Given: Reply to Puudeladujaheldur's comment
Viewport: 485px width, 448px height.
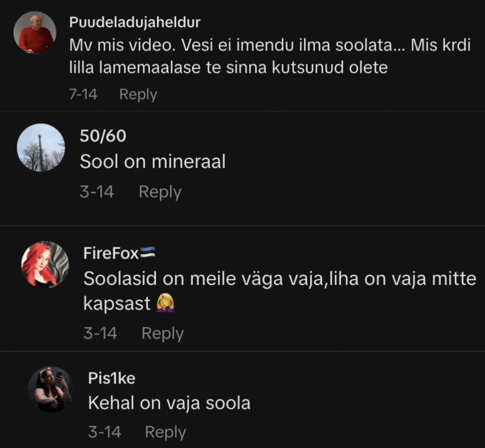Looking at the screenshot, I should point(138,94).
